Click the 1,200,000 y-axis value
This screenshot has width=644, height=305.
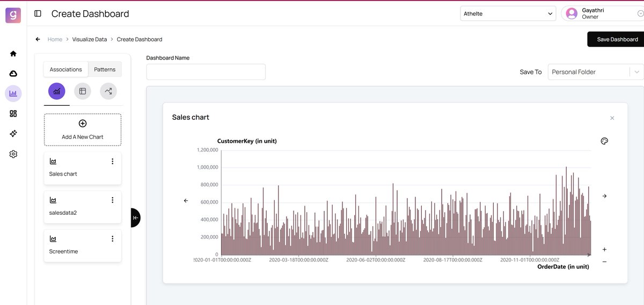[207, 150]
